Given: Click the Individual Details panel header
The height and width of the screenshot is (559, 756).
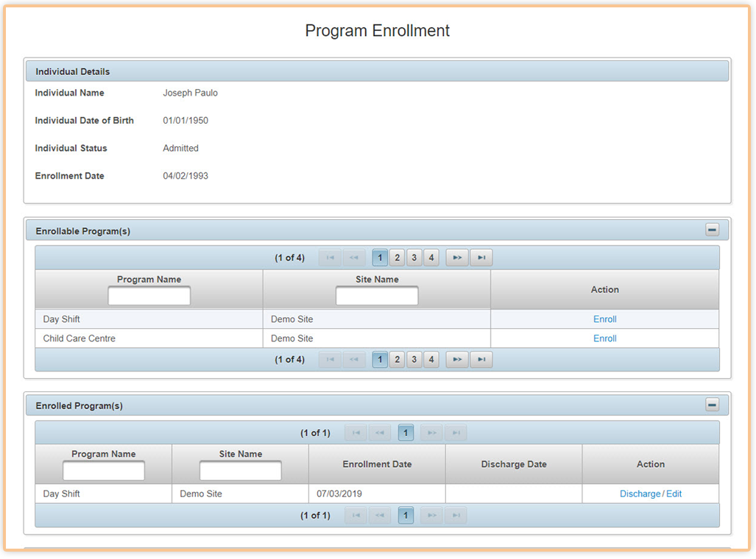Looking at the screenshot, I should tap(377, 71).
